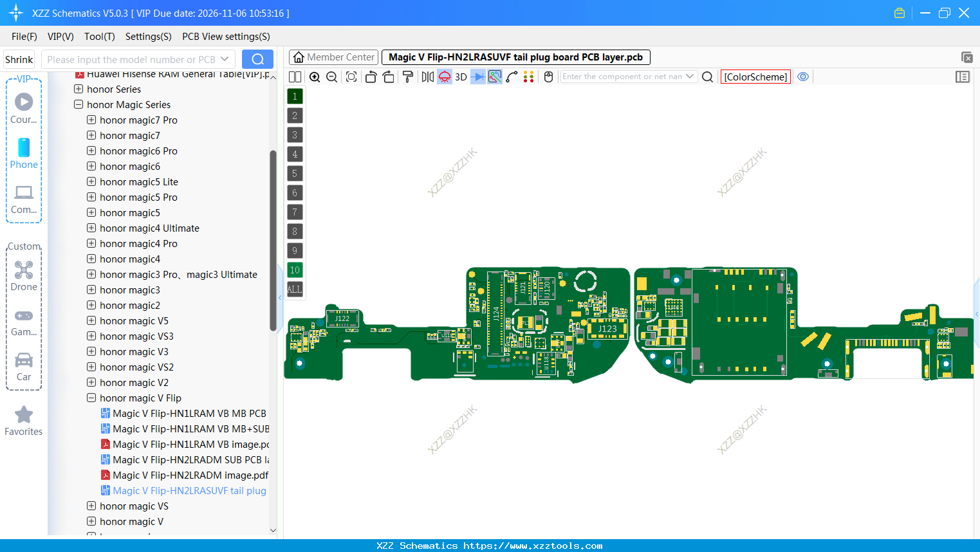Toggle the eye visibility icon beside ColorScheme
The image size is (980, 552).
coord(802,77)
